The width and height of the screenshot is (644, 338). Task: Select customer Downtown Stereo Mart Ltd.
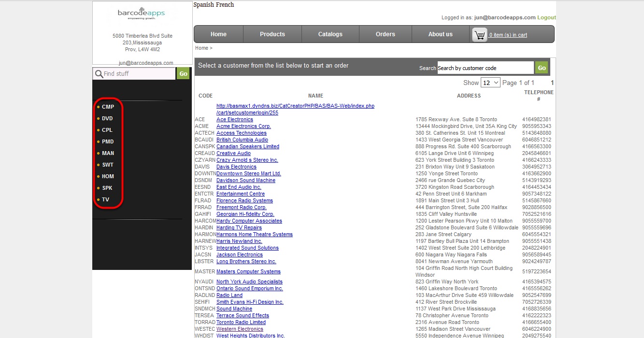[249, 173]
